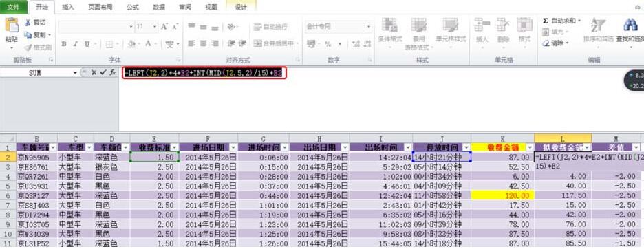Image resolution: width=644 pixels, height=249 pixels.
Task: Open filter dropdown for 拟收费金额 column
Action: 588,147
